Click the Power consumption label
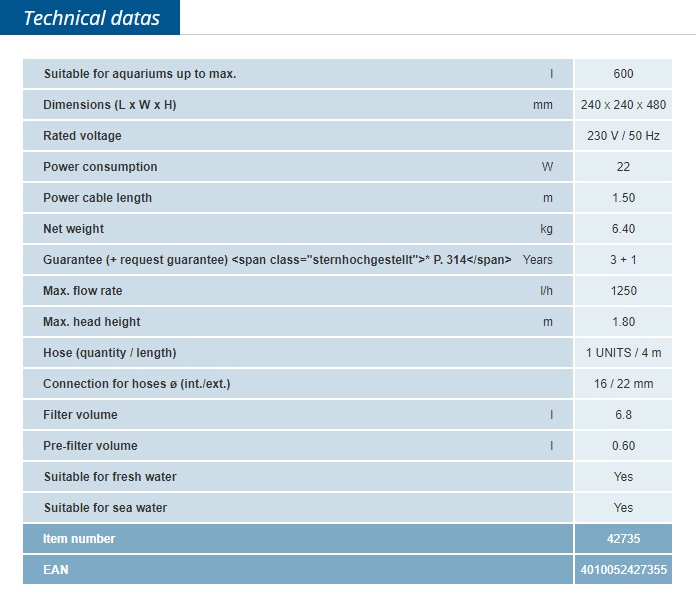The width and height of the screenshot is (696, 612). click(x=100, y=167)
